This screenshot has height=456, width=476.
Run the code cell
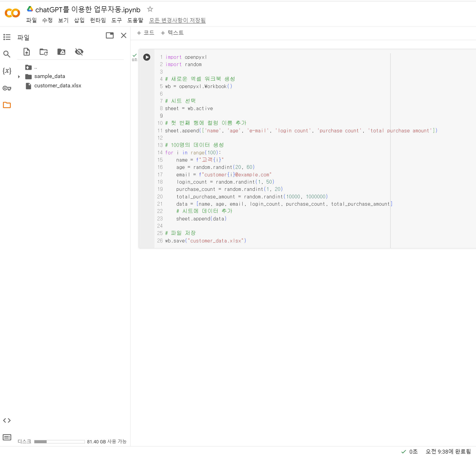(x=147, y=57)
